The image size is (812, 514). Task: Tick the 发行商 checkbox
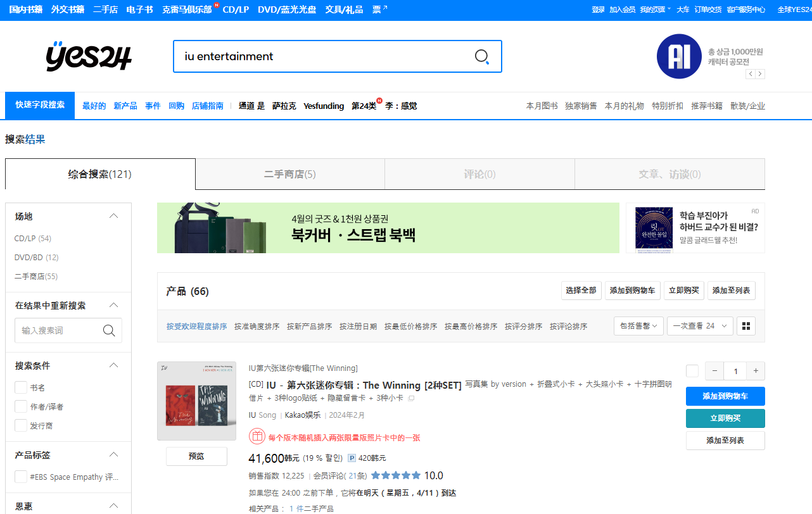(x=21, y=425)
